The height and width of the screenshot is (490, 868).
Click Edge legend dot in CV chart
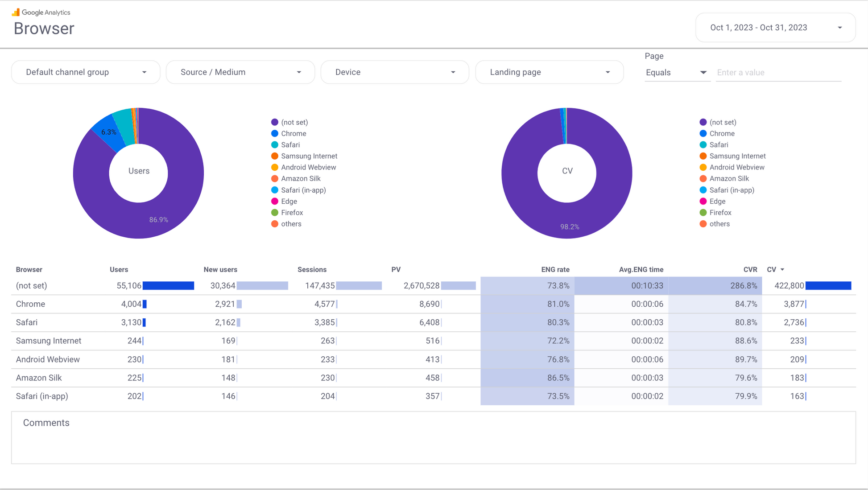click(x=703, y=202)
